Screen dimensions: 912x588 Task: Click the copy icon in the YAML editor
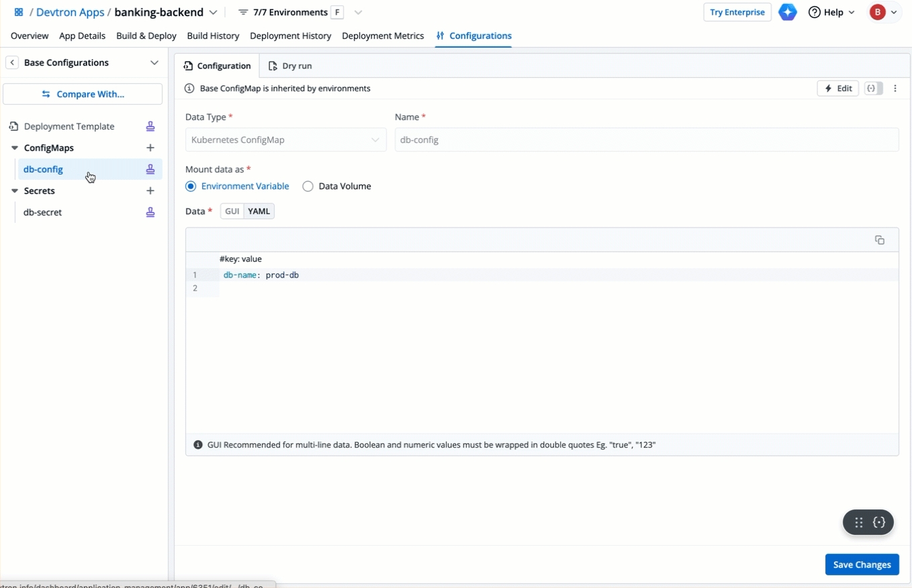tap(879, 240)
